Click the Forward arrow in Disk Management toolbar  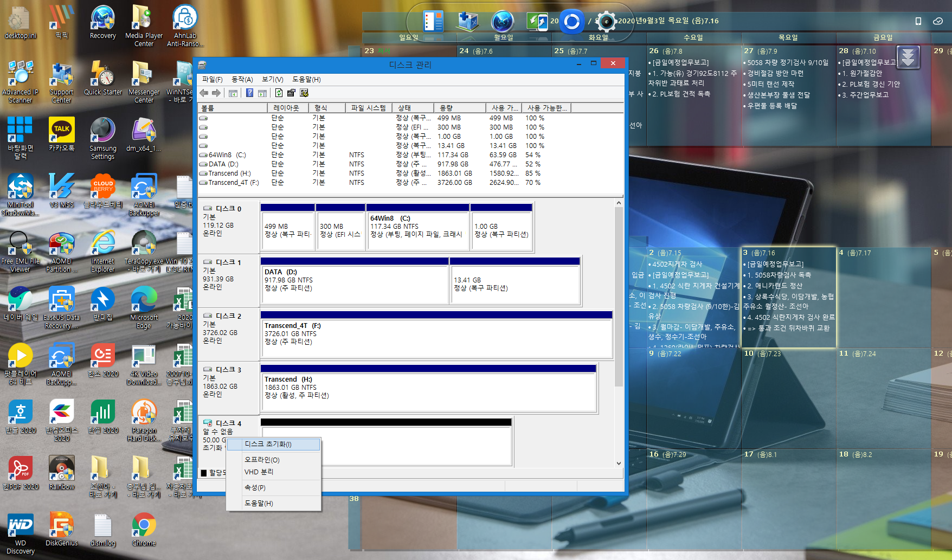click(216, 93)
